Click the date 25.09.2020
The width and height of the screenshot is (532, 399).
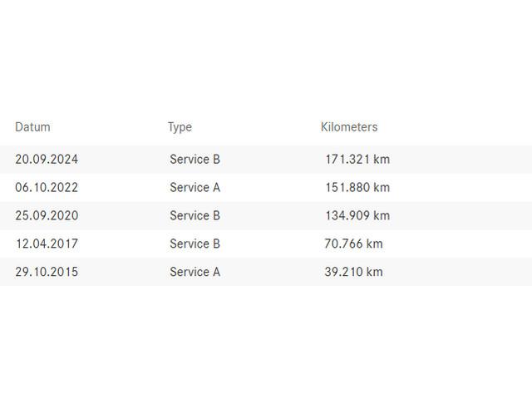(x=47, y=215)
